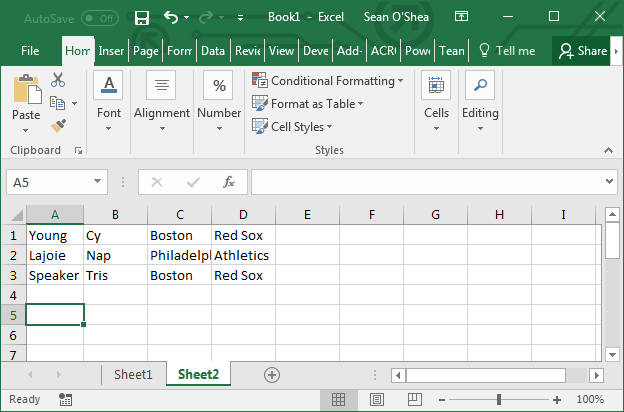Viewport: 624px width, 412px height.
Task: Click the Redo arrow icon
Action: [206, 17]
